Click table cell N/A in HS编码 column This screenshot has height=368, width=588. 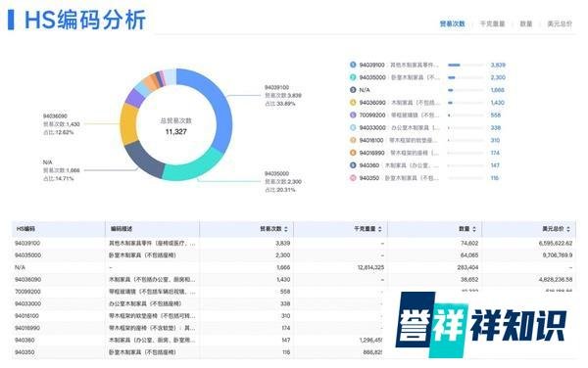click(20, 267)
